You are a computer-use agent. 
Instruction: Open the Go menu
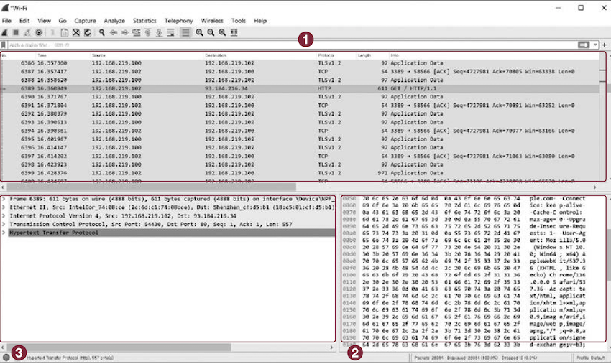(x=63, y=21)
